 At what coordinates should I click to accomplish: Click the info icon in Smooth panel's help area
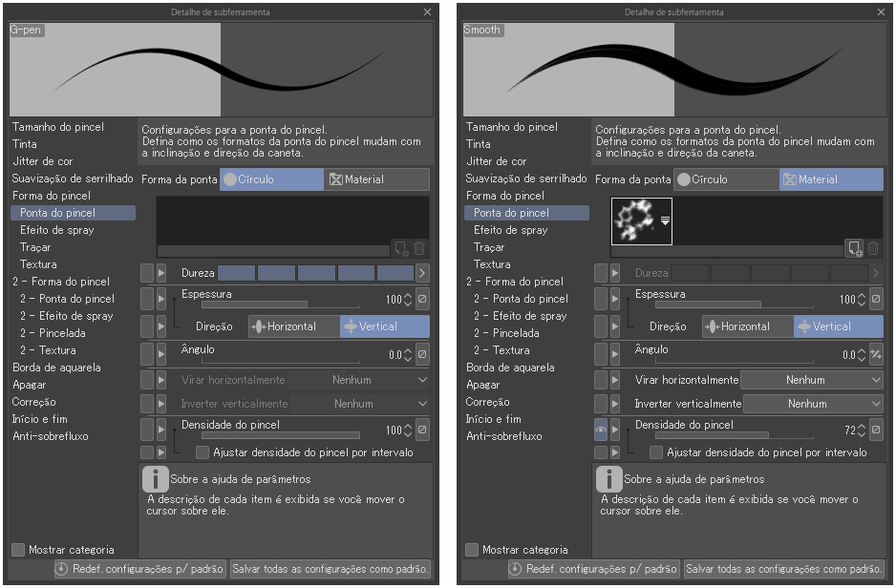(x=608, y=478)
